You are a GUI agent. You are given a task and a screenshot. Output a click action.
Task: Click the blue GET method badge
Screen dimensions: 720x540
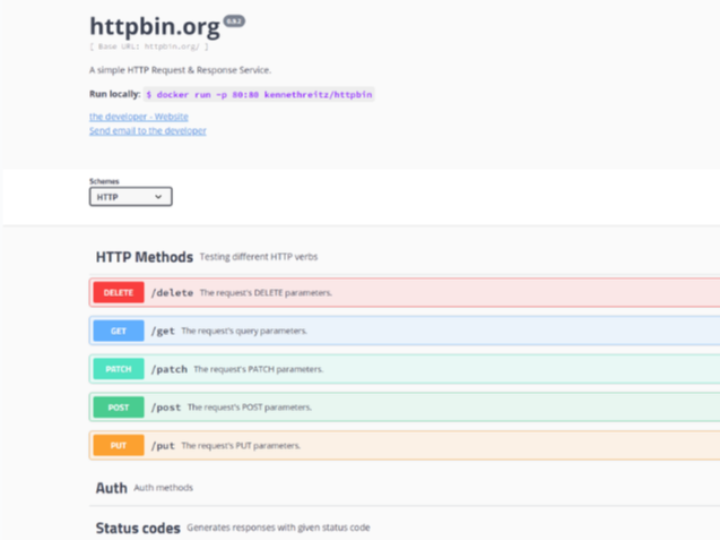pyautogui.click(x=118, y=331)
